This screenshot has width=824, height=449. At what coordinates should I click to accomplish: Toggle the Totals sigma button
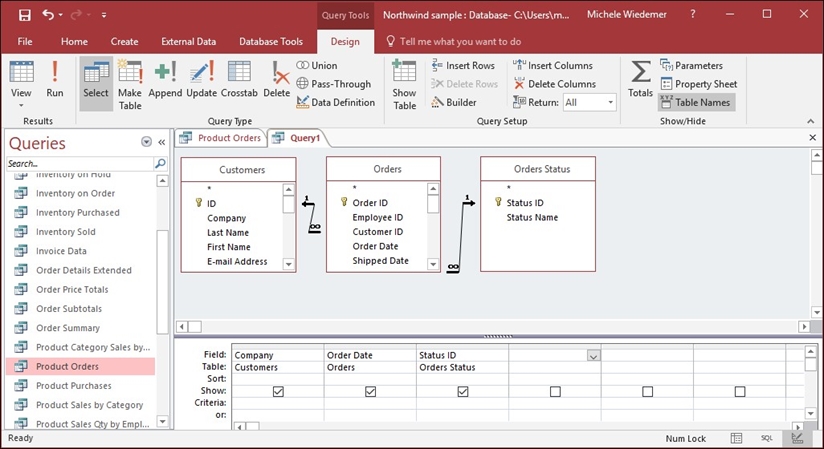click(x=640, y=79)
